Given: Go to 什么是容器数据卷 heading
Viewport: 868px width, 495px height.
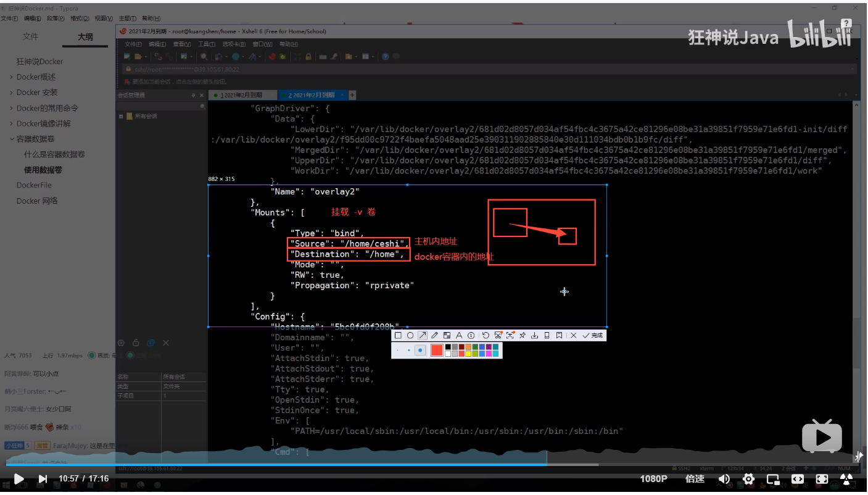Looking at the screenshot, I should (55, 154).
